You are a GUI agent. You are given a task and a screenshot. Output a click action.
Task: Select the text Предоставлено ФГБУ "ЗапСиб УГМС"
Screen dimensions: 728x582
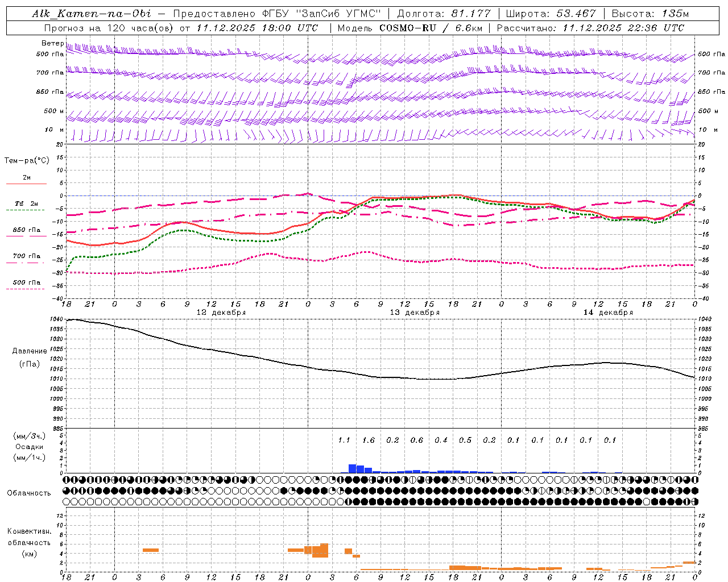(277, 14)
